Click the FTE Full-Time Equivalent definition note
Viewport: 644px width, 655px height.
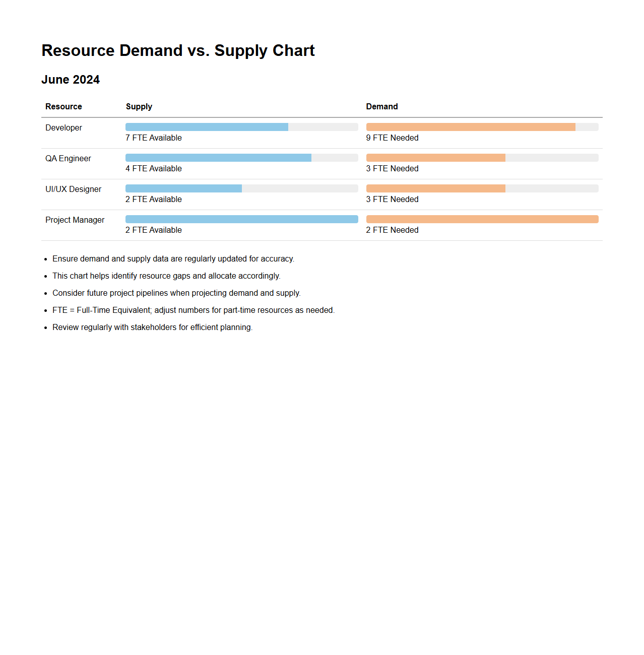coord(193,310)
